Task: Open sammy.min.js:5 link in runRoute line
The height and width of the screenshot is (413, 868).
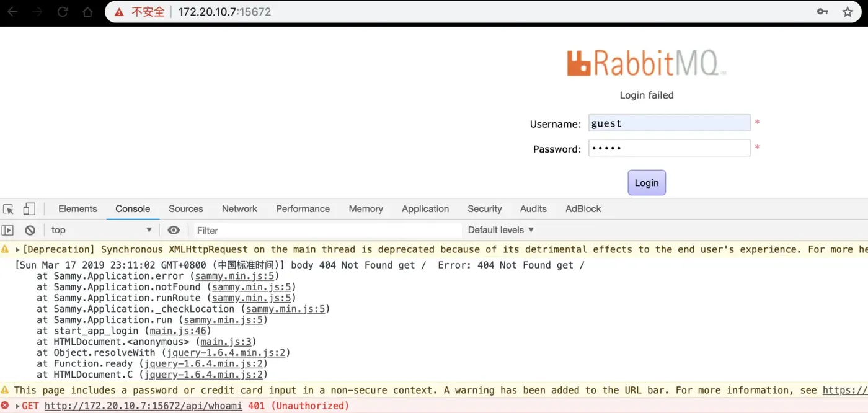Action: [x=250, y=298]
